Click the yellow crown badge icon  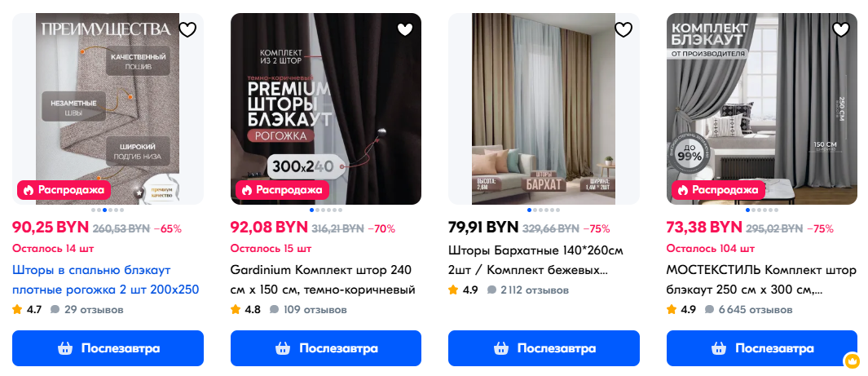click(x=852, y=361)
